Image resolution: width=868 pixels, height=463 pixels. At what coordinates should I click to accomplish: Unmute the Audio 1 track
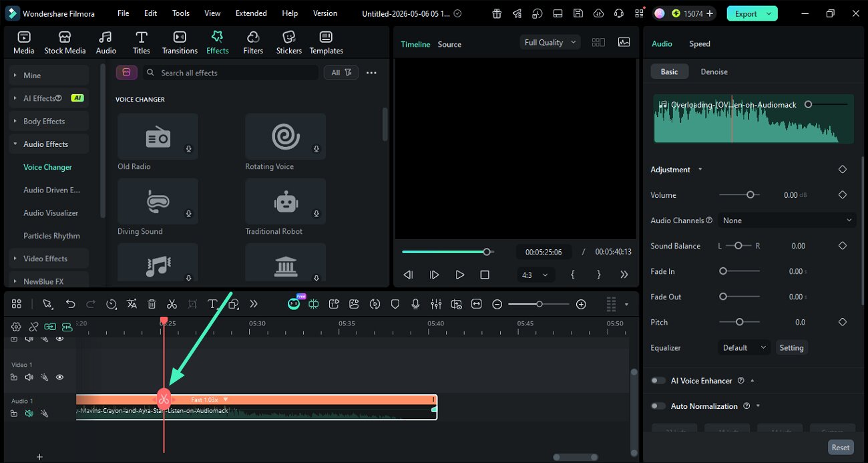[x=29, y=414]
